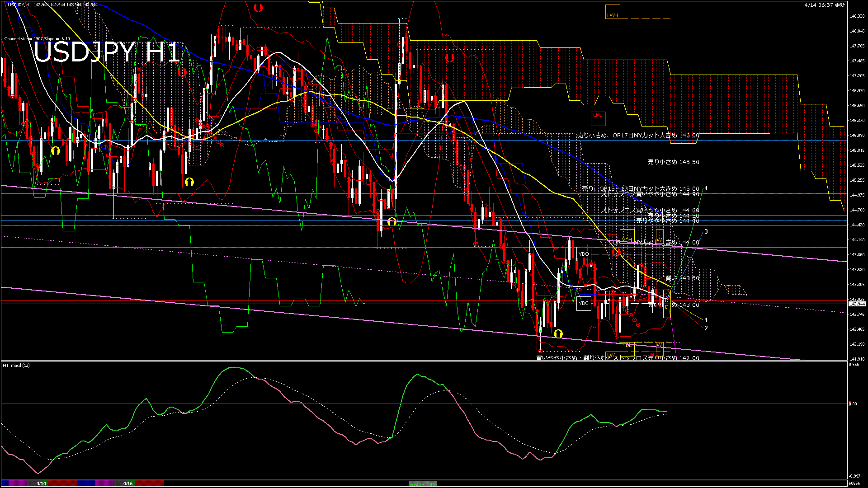Screen dimensions: 868x488
Task: Select forecast line endpoint number 3
Action: click(x=706, y=231)
